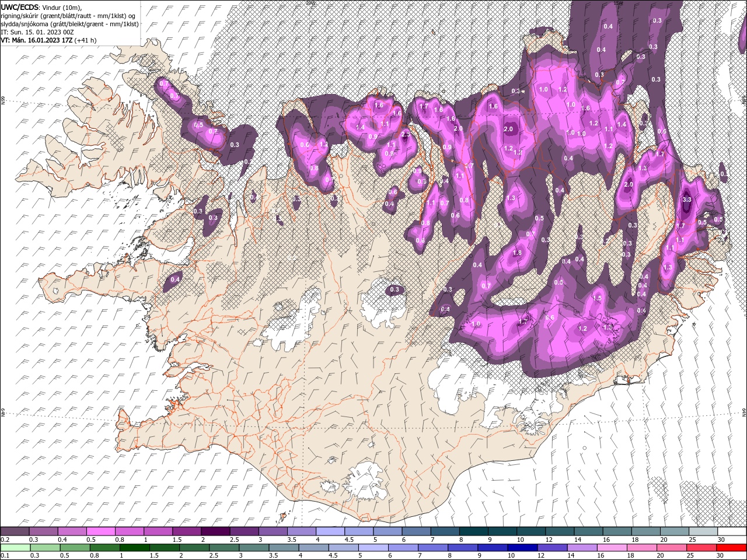
Task: Pick the darkest purple swatch between 2 and 2.5
Action: [215, 531]
